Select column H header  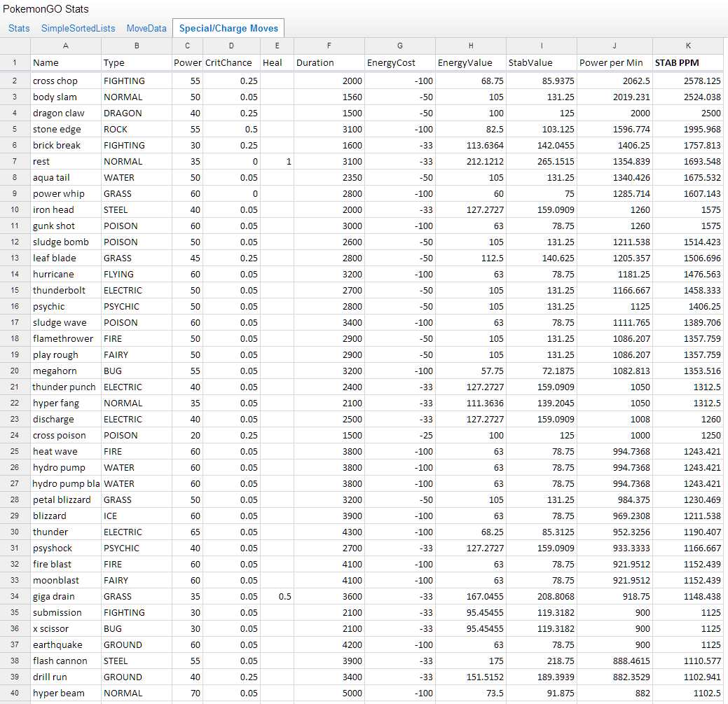click(x=471, y=46)
